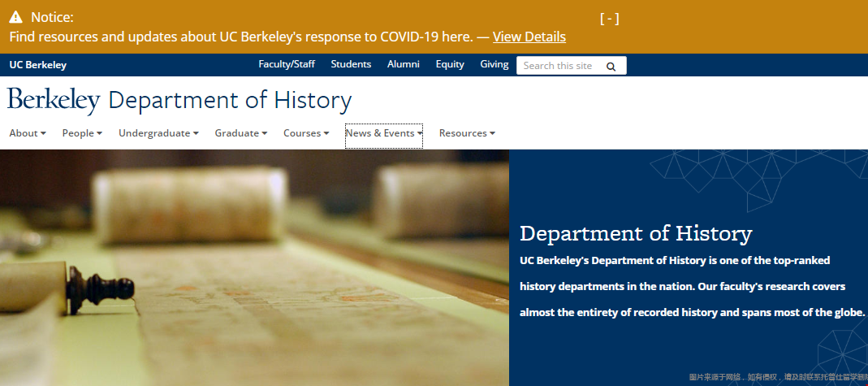Click the search magnifier icon
Viewport: 868px width, 386px height.
tap(611, 66)
